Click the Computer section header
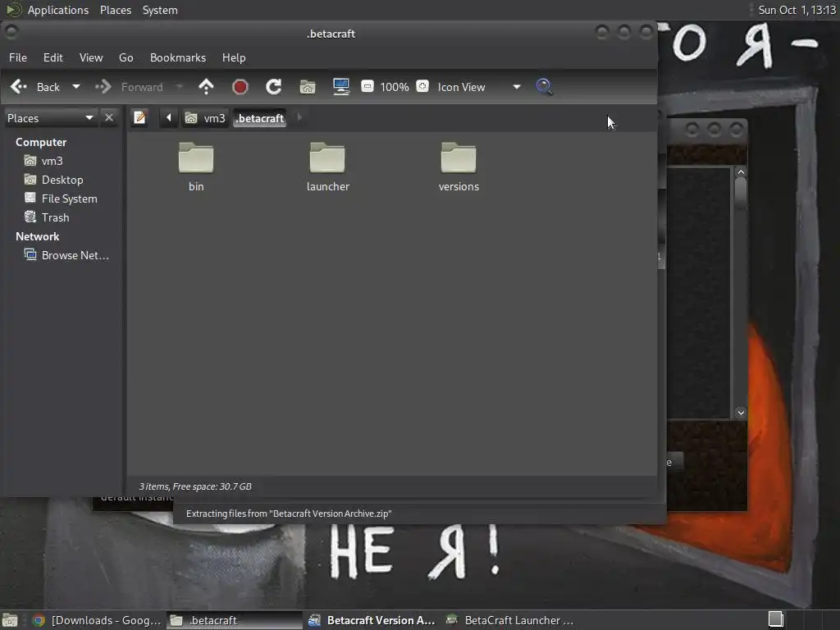This screenshot has height=630, width=840. click(41, 142)
